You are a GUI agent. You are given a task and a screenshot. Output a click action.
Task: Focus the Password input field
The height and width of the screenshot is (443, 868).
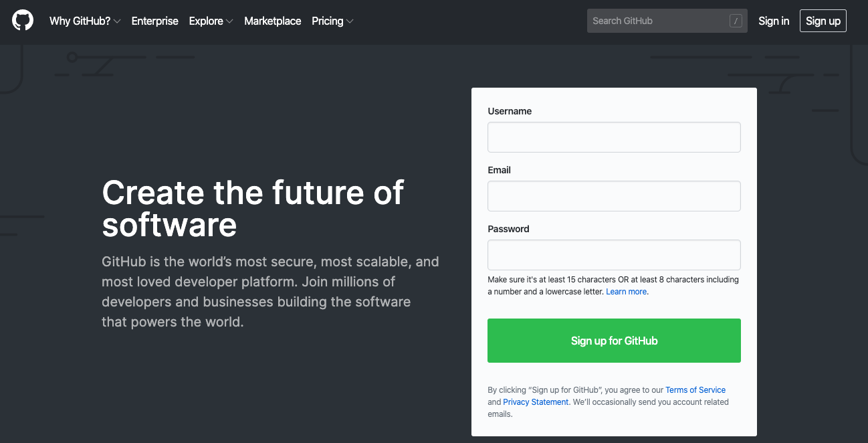click(x=614, y=254)
